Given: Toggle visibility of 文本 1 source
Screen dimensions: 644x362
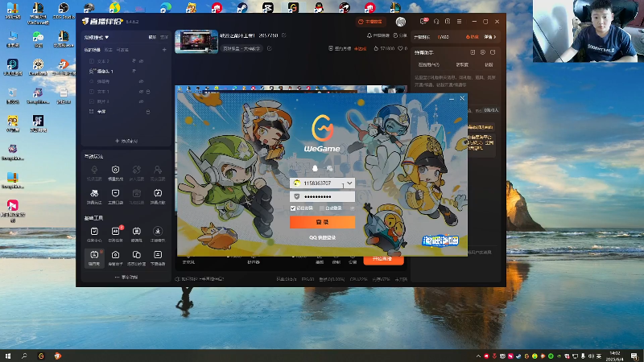Looking at the screenshot, I should [141, 92].
